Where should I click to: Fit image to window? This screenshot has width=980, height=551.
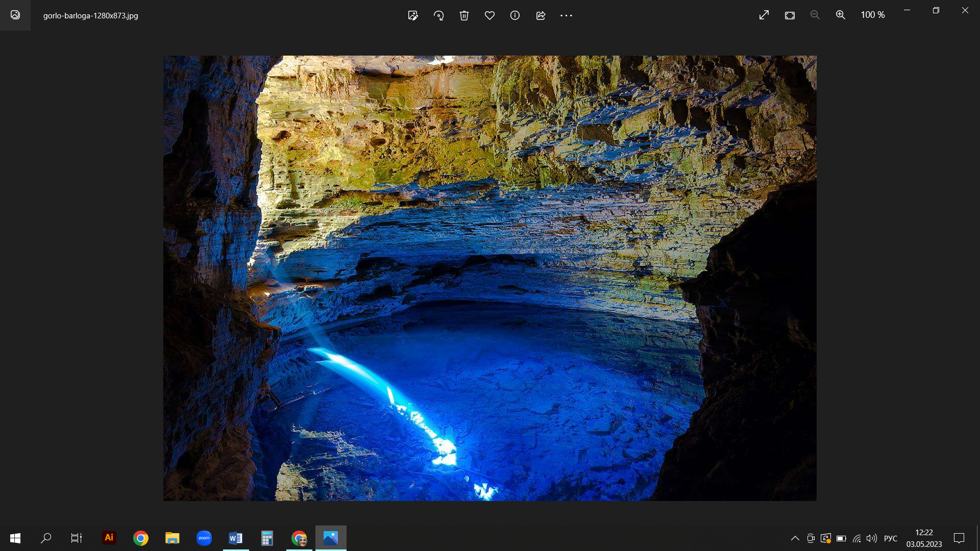[x=790, y=15]
